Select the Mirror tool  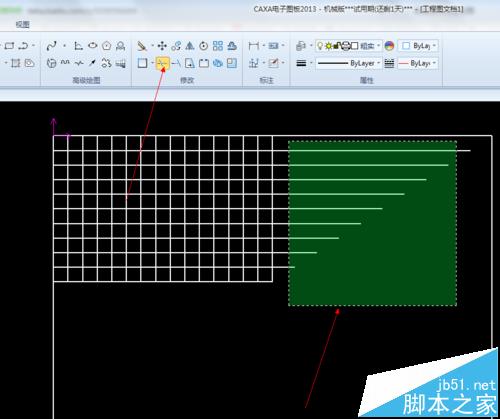tap(190, 46)
